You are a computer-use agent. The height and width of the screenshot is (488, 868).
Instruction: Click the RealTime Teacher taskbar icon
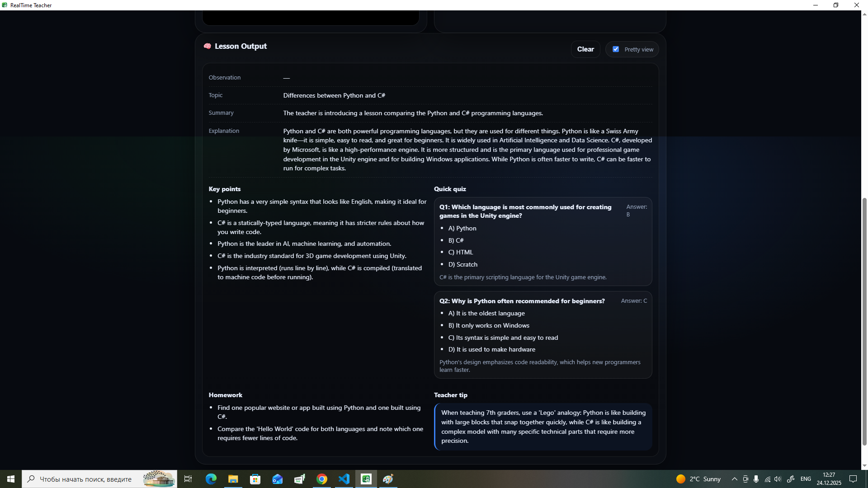click(x=366, y=479)
